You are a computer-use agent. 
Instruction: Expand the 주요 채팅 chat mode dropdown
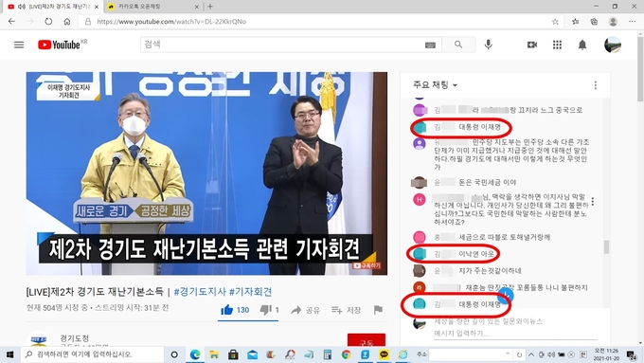435,85
